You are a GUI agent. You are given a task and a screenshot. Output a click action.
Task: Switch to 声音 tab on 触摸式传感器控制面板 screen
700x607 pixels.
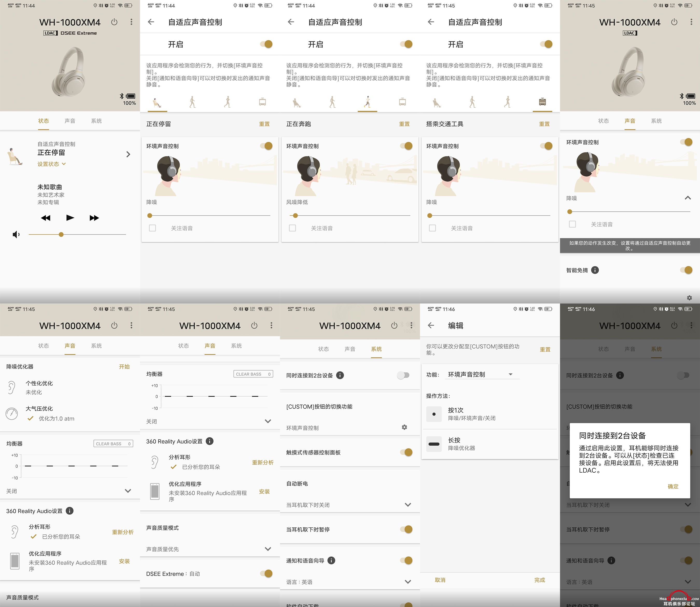350,349
